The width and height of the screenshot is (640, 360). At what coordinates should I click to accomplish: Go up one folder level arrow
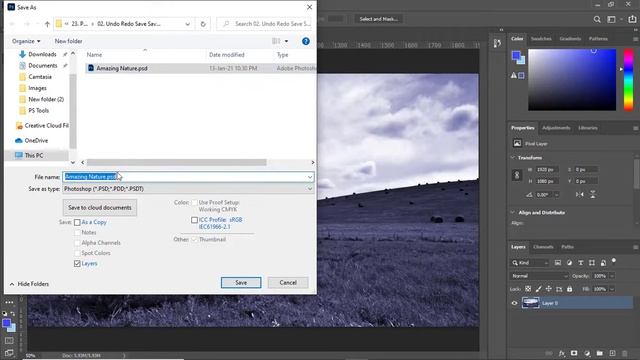click(47, 24)
